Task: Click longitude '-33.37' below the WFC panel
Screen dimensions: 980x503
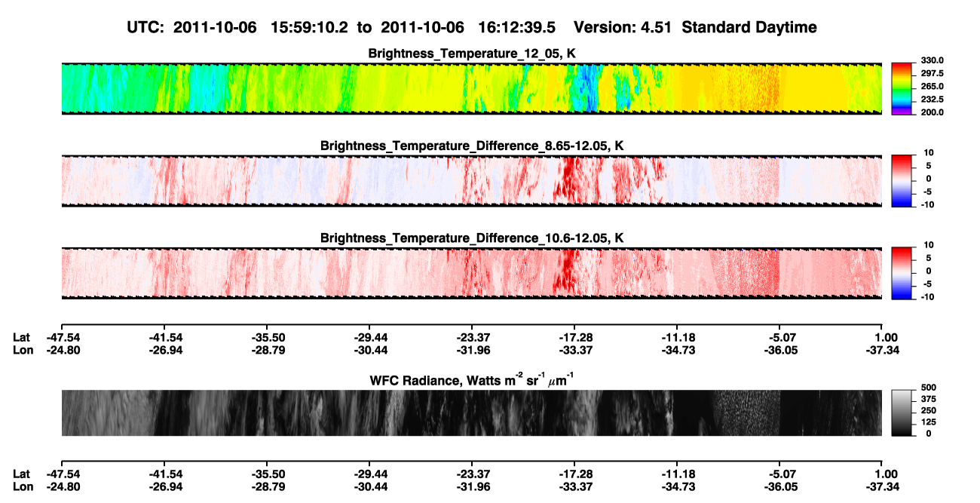Action: point(574,486)
